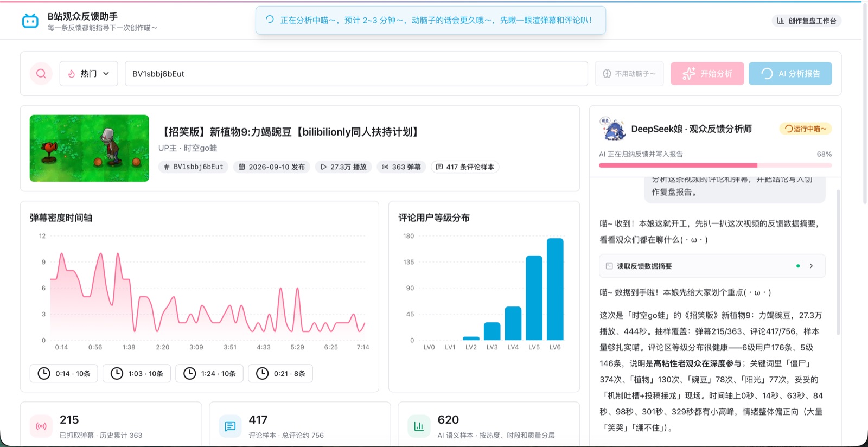
Task: Click the document icon beside 读取反馈数据摘要
Action: pos(609,266)
